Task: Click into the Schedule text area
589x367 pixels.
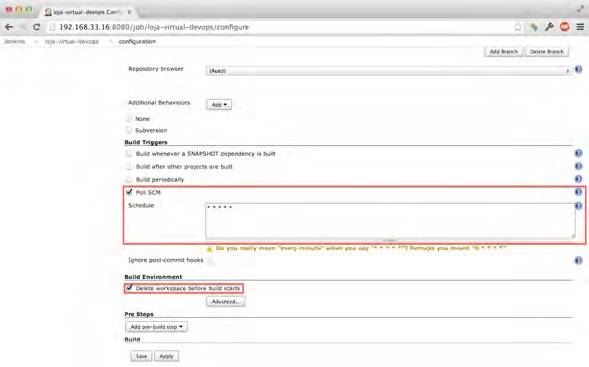Action: tap(390, 221)
